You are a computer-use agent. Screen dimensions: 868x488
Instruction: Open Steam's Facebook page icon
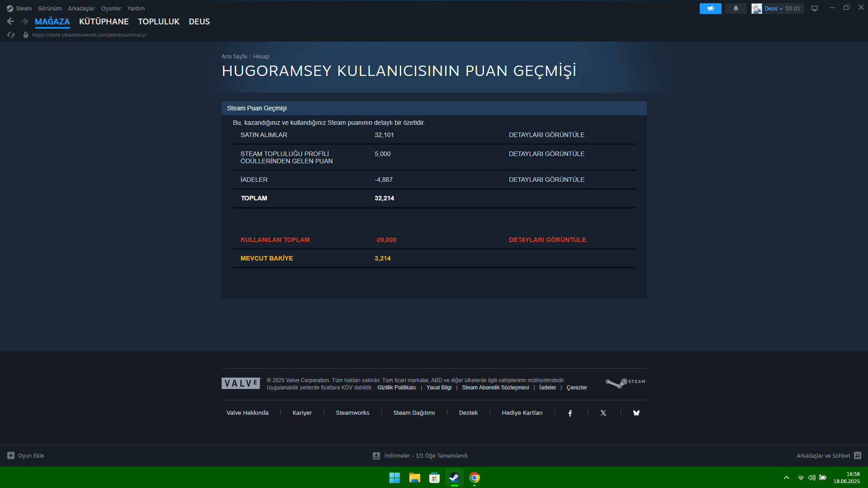[x=570, y=413]
